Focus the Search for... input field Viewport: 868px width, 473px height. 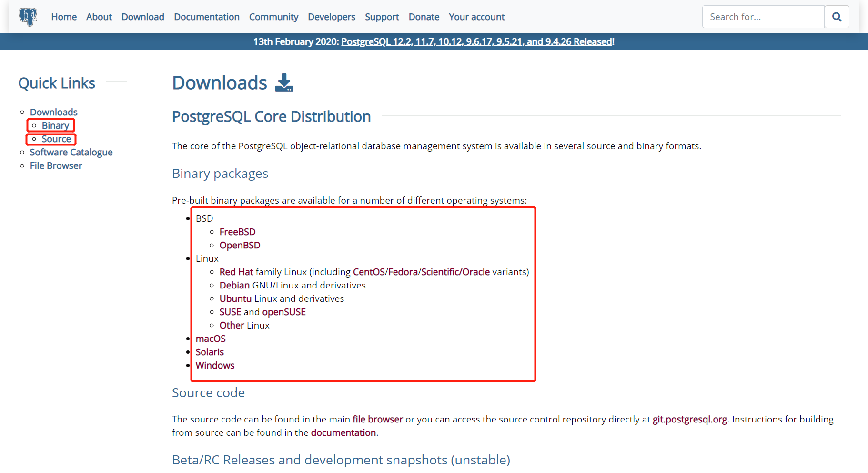763,17
